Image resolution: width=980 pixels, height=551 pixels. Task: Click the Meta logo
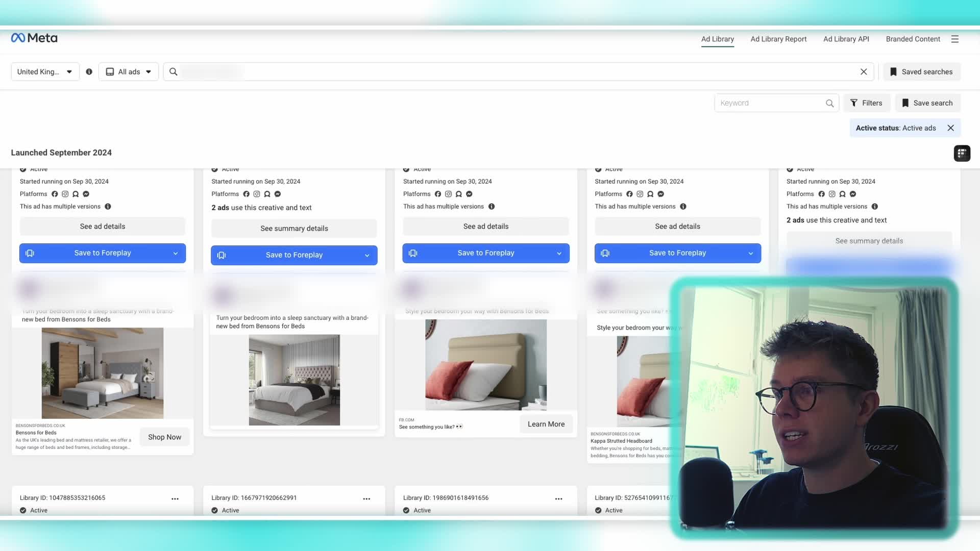click(34, 38)
